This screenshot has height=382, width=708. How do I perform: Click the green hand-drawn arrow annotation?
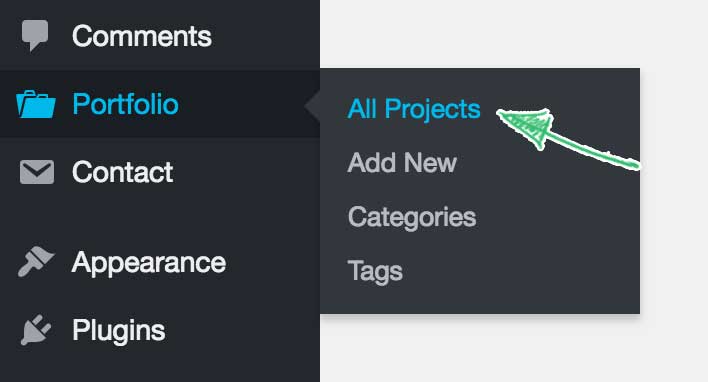(568, 139)
